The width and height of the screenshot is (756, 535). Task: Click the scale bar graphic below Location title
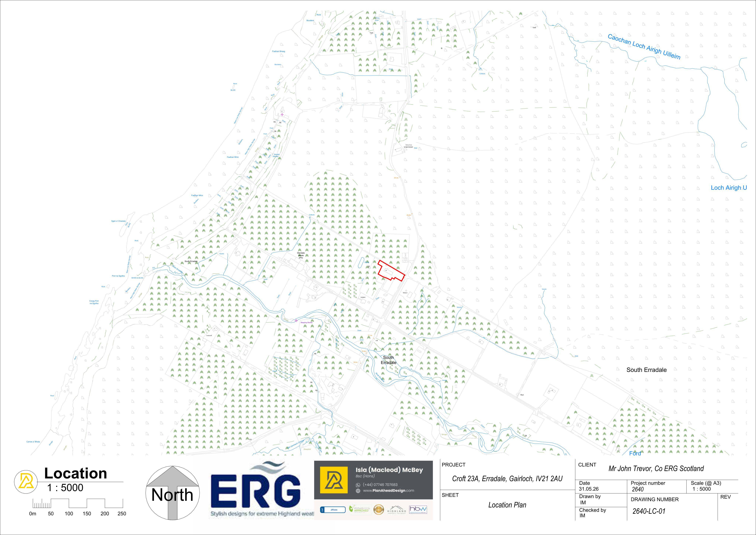pyautogui.click(x=78, y=503)
